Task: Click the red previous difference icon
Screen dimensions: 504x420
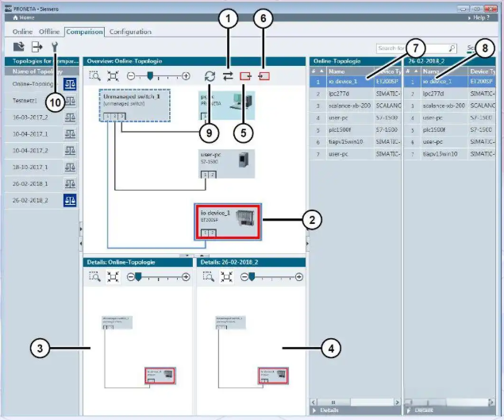Action: 246,76
